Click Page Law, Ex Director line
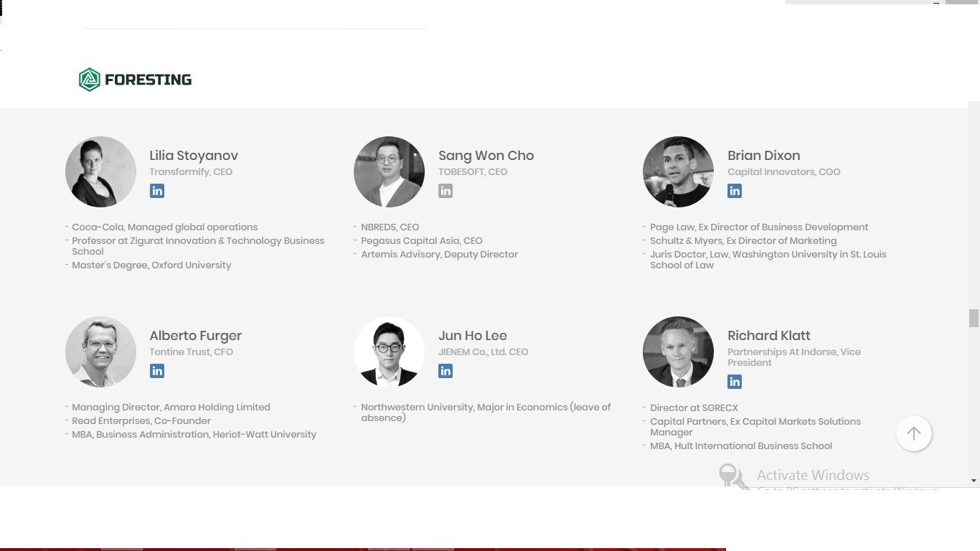This screenshot has width=980, height=551. (759, 227)
